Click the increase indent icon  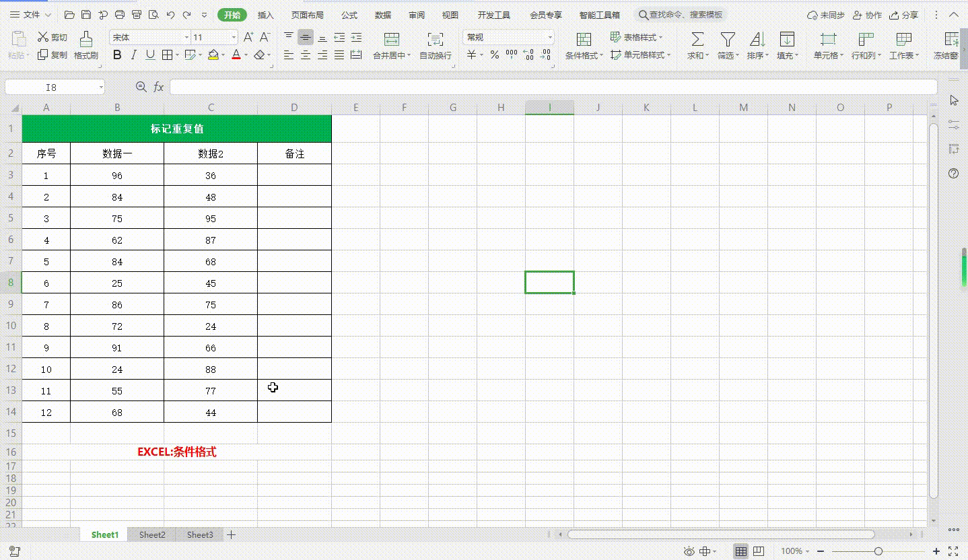(x=356, y=38)
